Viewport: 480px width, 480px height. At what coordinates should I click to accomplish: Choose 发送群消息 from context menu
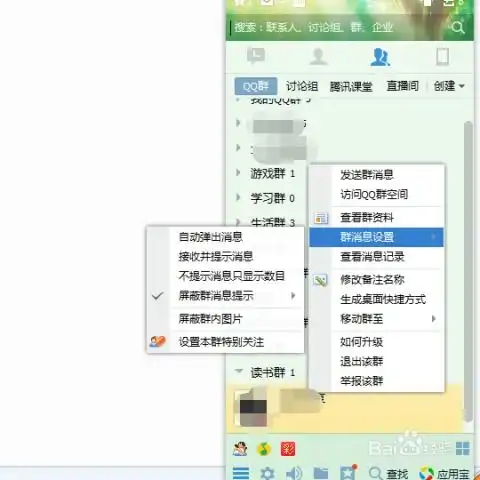(x=377, y=175)
